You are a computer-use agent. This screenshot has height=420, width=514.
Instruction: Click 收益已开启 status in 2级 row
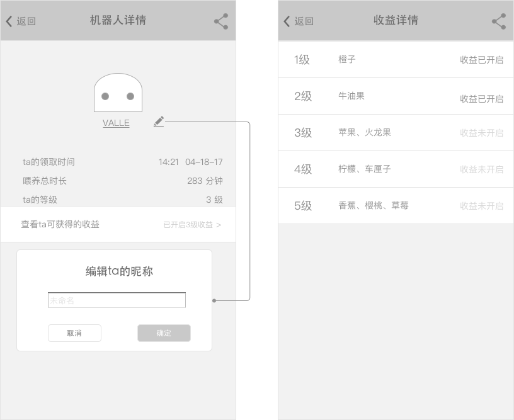click(481, 99)
